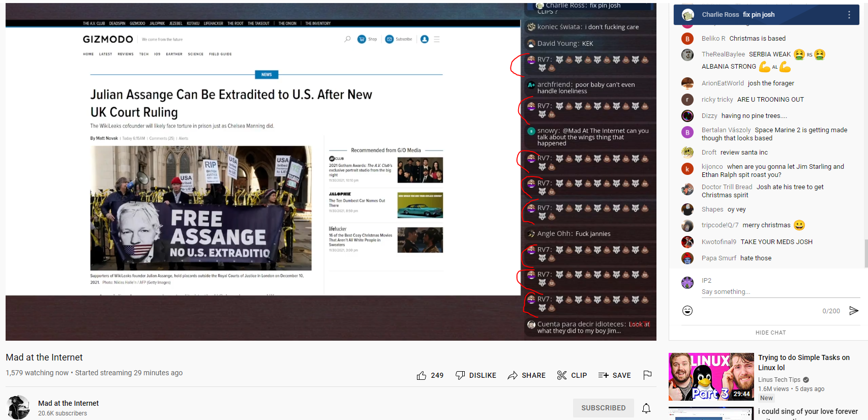This screenshot has height=420, width=868.
Task: Click ricky tricky's avatar in chat
Action: [x=687, y=100]
